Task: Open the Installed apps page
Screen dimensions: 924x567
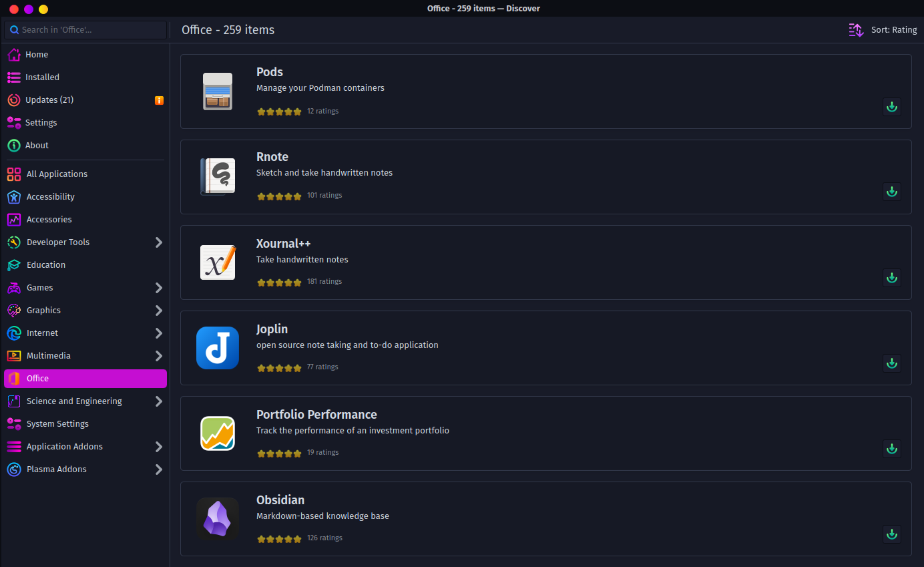Action: (85, 77)
